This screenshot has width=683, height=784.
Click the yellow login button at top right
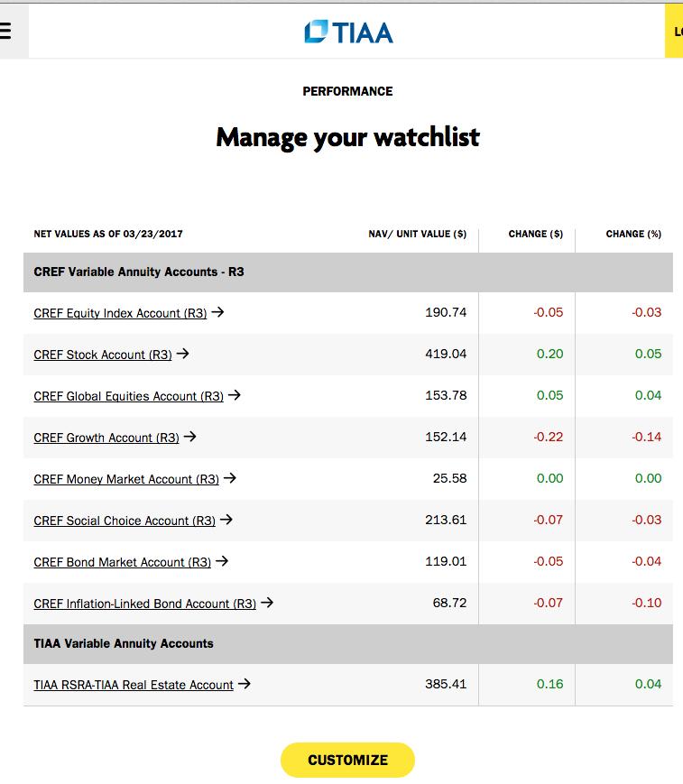(674, 32)
